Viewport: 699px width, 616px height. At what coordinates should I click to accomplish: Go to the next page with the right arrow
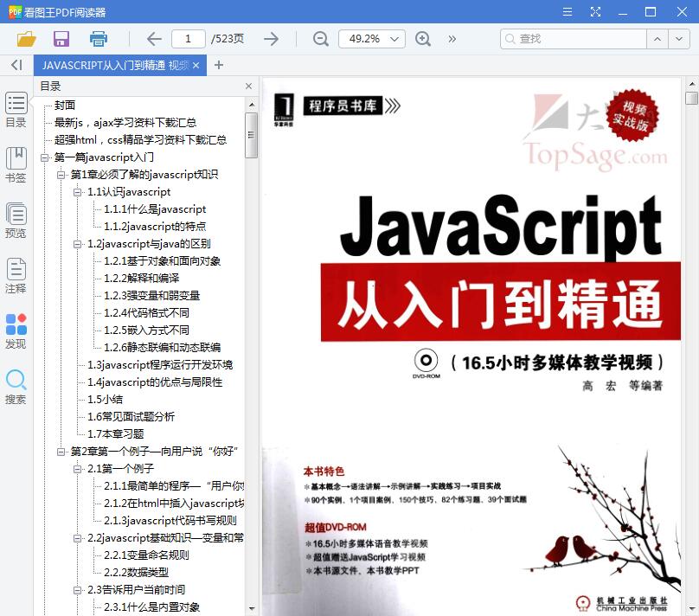coord(271,39)
